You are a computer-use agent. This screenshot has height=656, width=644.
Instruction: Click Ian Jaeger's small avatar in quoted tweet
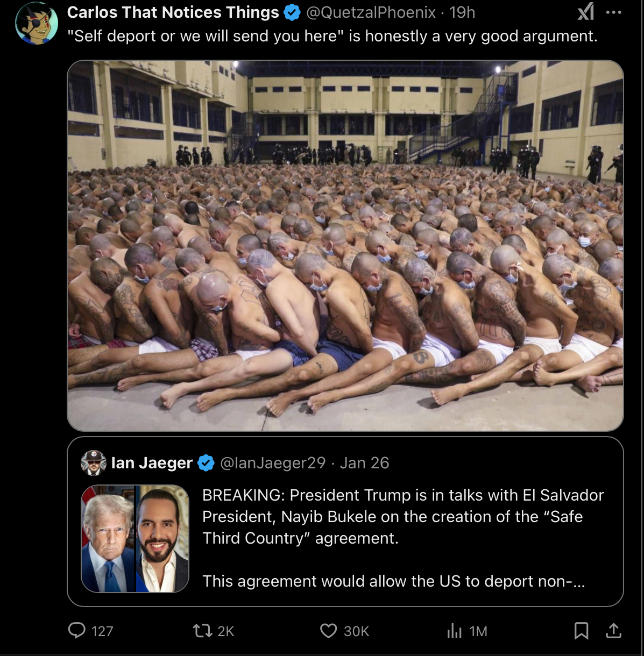coord(94,463)
